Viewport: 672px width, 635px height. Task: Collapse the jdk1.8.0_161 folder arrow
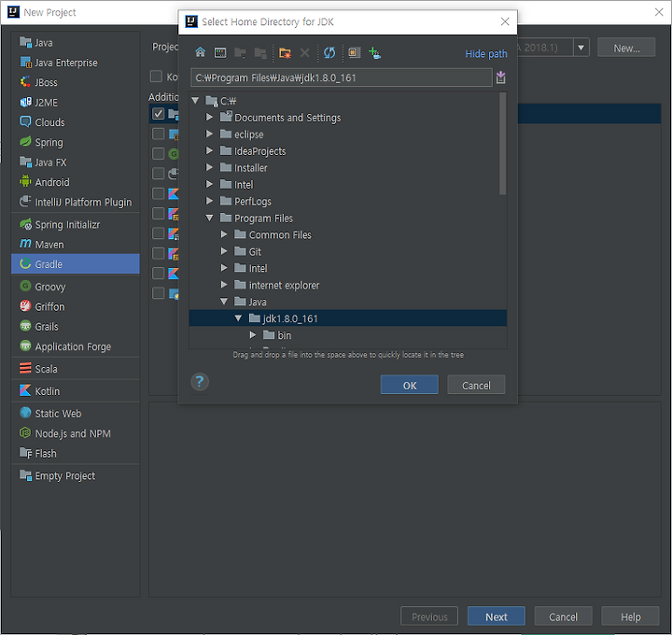point(238,318)
